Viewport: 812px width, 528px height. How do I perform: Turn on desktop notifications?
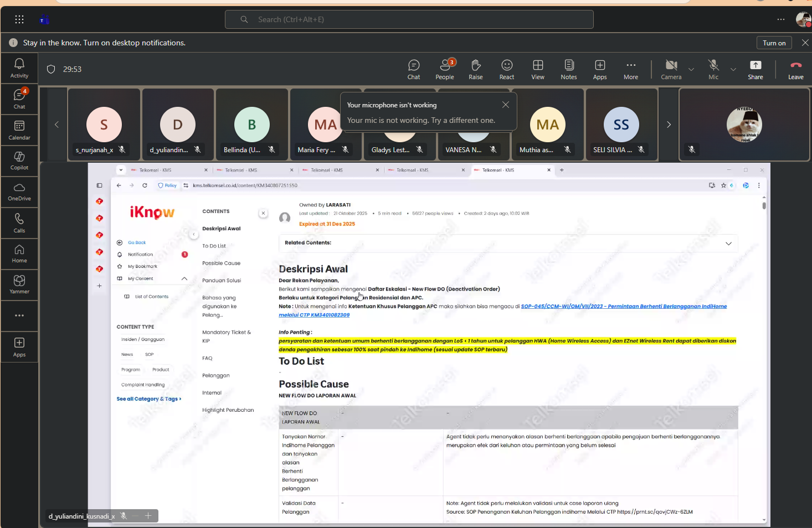(774, 43)
